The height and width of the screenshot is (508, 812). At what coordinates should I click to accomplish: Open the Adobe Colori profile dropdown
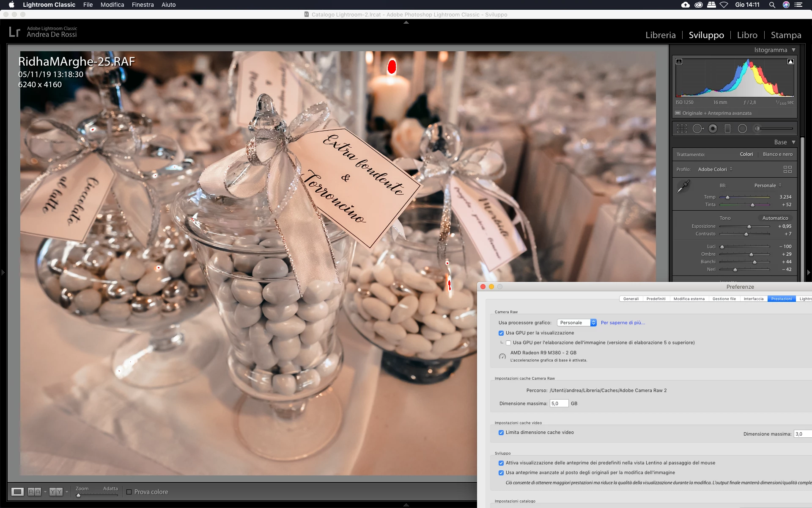point(715,169)
